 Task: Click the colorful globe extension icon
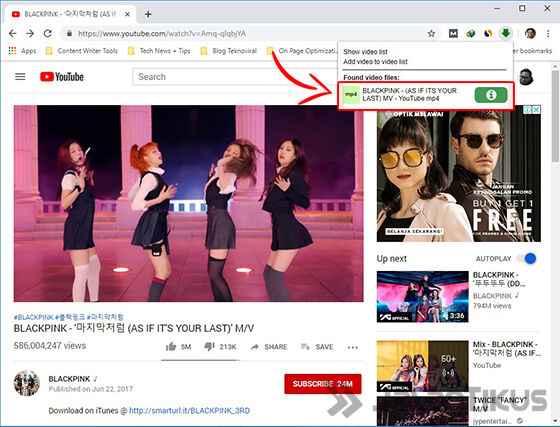coord(471,34)
